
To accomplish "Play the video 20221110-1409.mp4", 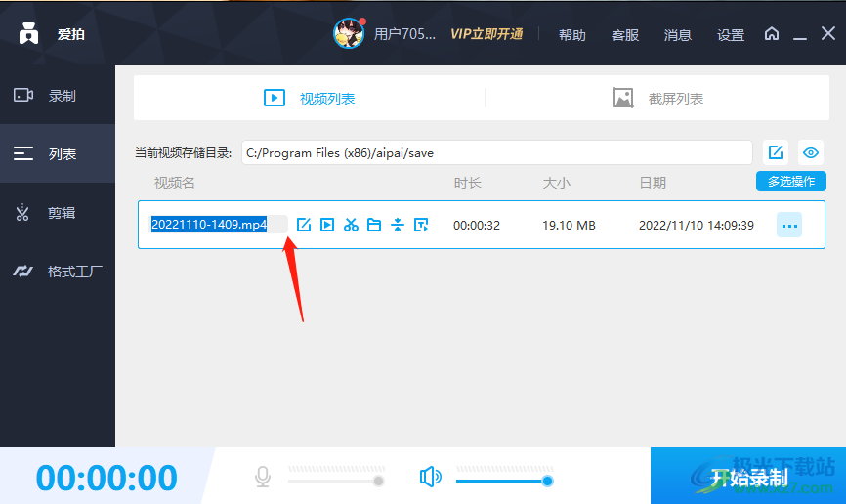I will 327,225.
